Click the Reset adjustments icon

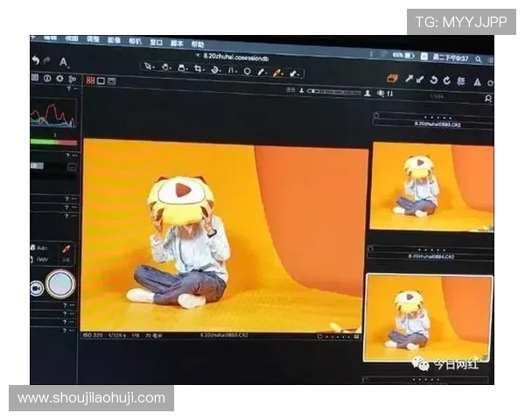[x=461, y=81]
